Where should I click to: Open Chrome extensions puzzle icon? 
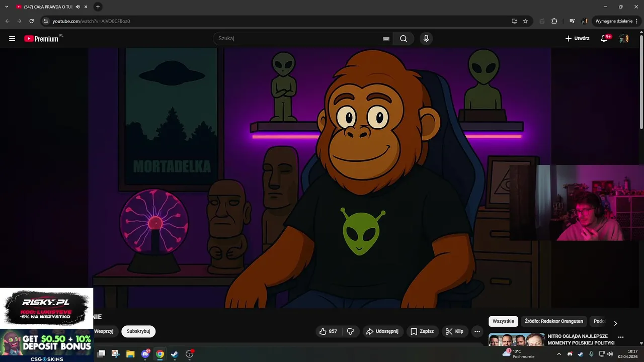click(x=554, y=21)
